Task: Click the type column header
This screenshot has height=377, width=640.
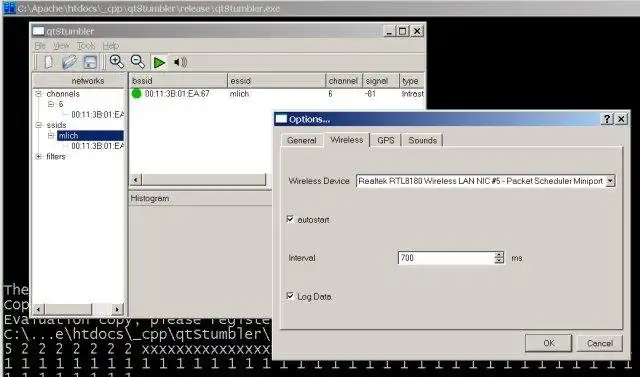Action: coord(412,81)
